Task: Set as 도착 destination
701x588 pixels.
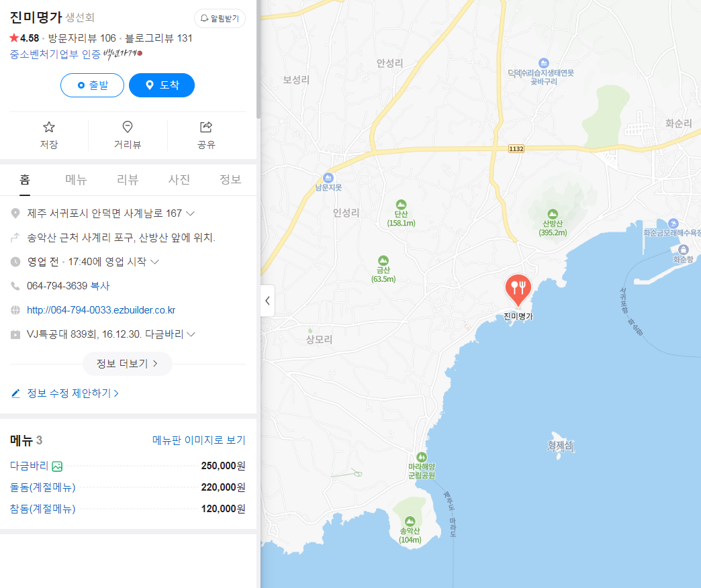Action: (162, 85)
